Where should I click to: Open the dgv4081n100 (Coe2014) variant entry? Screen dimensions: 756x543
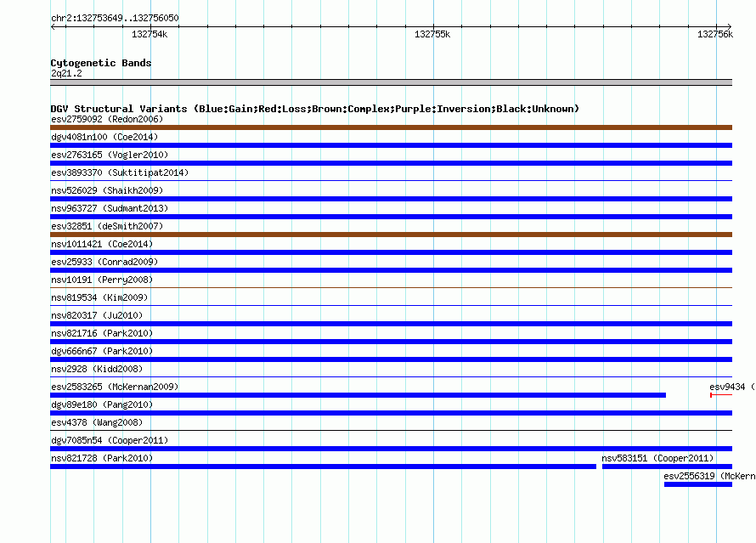coord(104,137)
